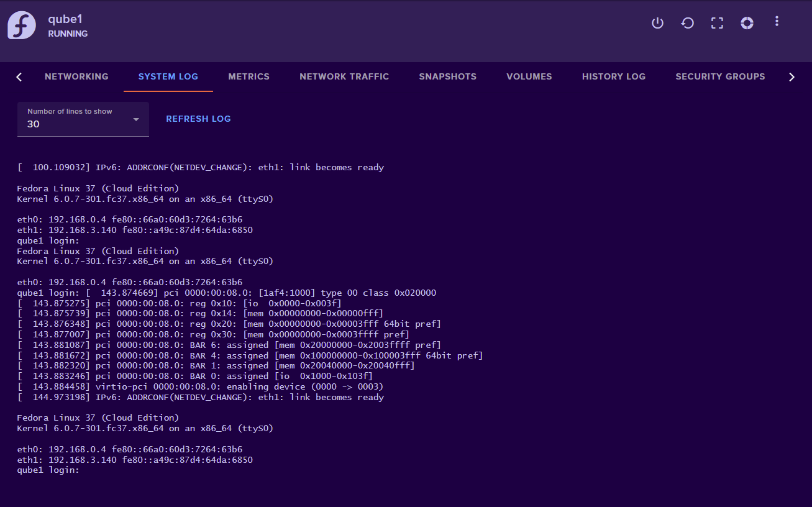
Task: View the History Log tab
Action: (x=613, y=76)
